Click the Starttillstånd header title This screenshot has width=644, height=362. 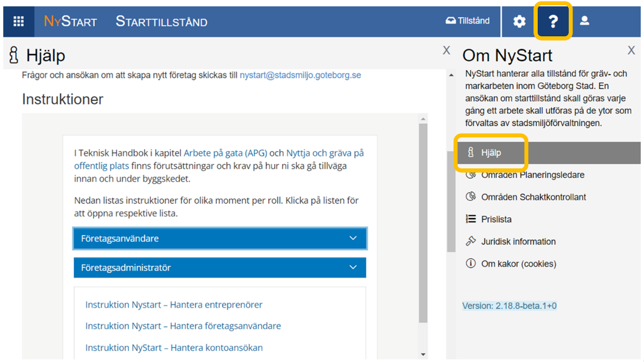point(162,21)
